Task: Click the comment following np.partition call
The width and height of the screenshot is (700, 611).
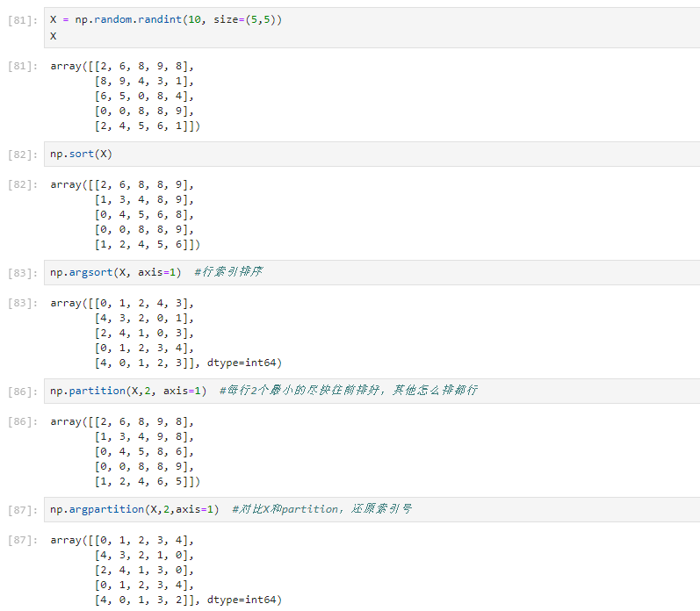Action: pyautogui.click(x=348, y=391)
